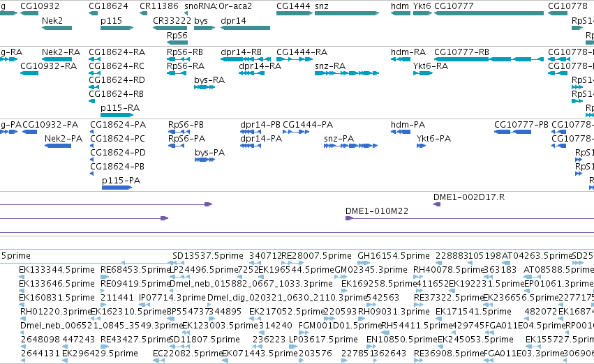
Task: Open the RpS6-RA transcript label
Action: click(x=186, y=66)
